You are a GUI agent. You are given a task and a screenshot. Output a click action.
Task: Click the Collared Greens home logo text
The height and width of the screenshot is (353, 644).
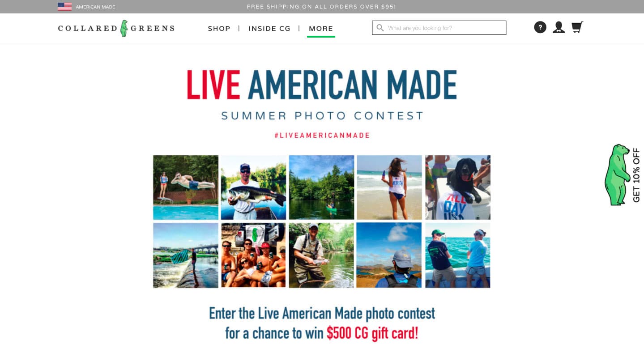click(116, 28)
